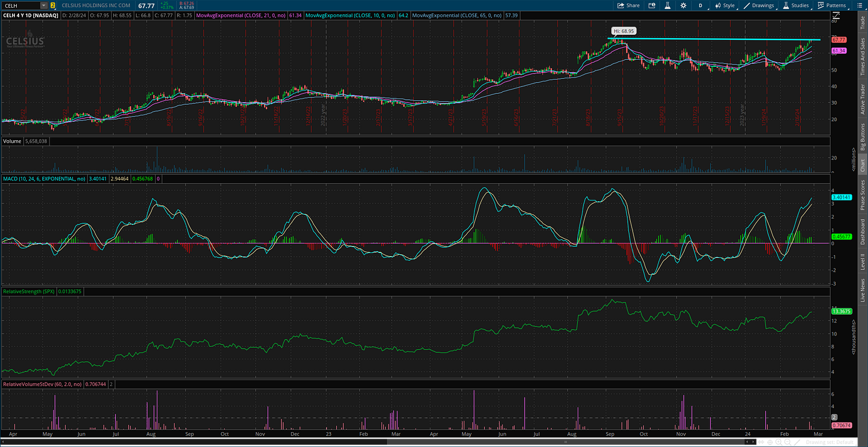Open the Live News side tab
Image resolution: width=868 pixels, height=447 pixels.
(861, 290)
